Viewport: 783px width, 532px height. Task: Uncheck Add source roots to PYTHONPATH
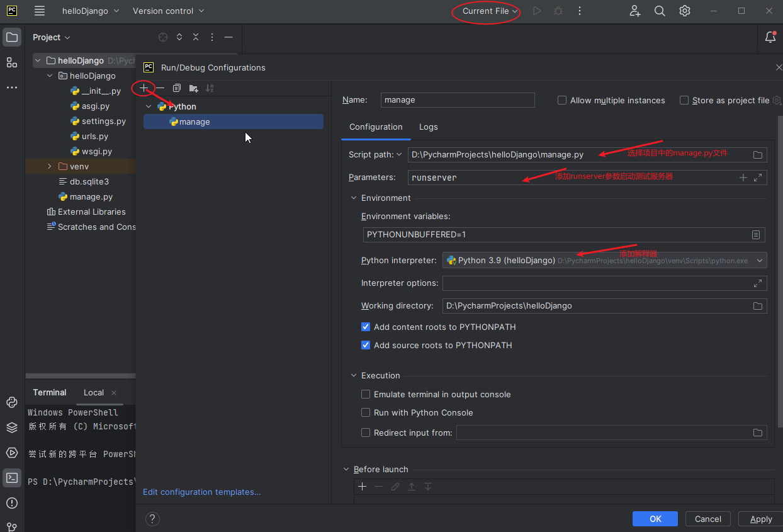[366, 345]
